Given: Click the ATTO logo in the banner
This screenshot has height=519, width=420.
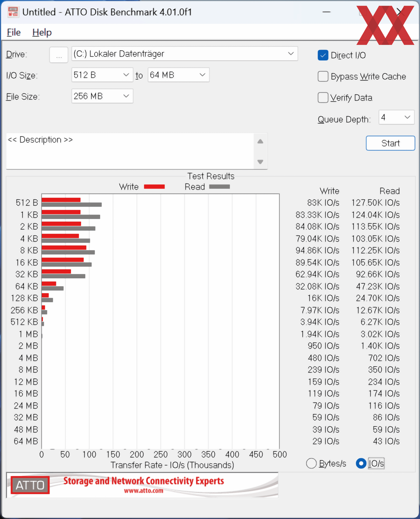Looking at the screenshot, I should pos(30,485).
